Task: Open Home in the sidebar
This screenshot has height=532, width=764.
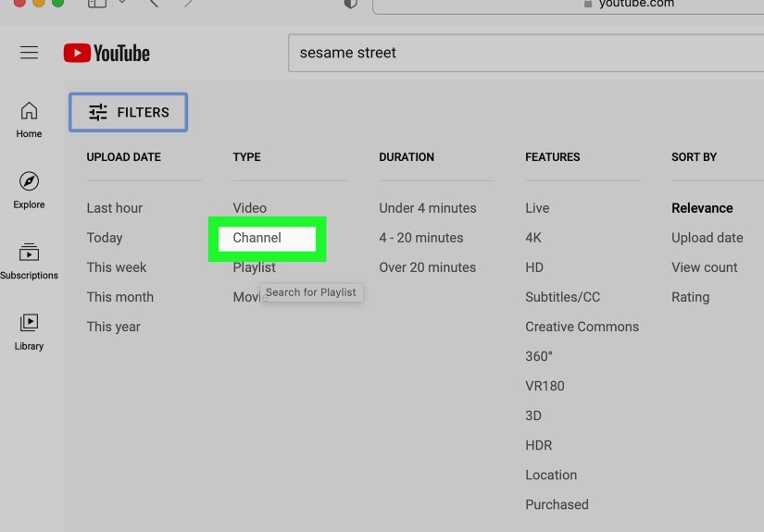Action: coord(29,119)
